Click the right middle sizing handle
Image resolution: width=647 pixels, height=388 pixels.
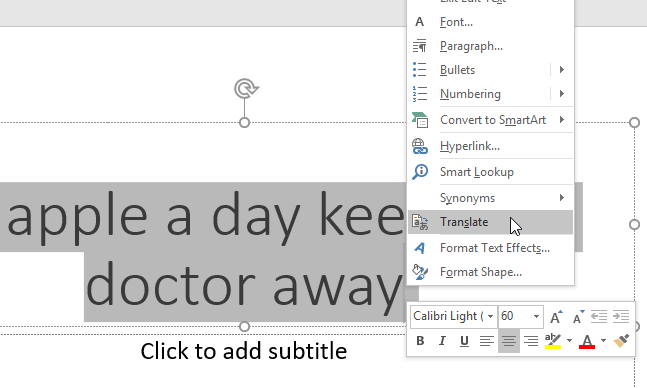635,225
